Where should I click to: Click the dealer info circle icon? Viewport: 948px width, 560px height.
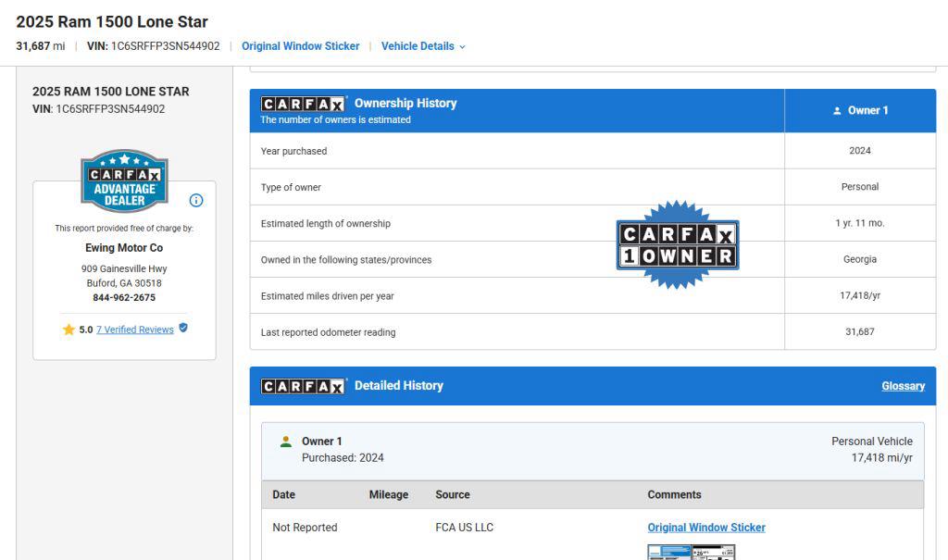coord(196,200)
